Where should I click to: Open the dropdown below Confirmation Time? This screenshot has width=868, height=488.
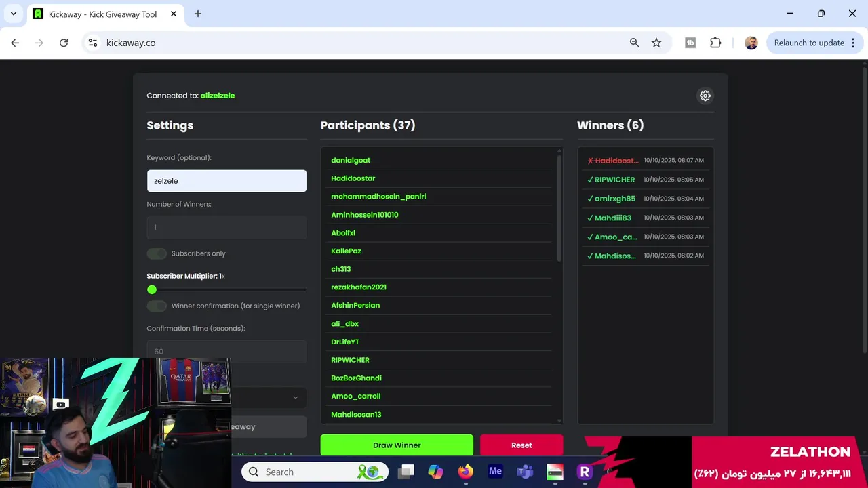(x=269, y=398)
